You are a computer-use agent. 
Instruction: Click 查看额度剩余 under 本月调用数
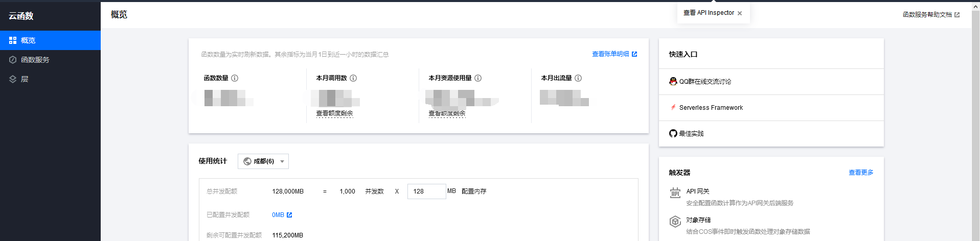tap(334, 113)
